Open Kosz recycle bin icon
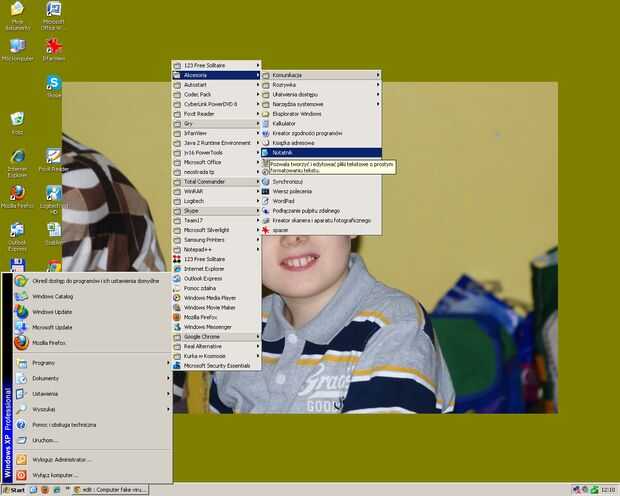The height and width of the screenshot is (496, 620). coord(17,123)
